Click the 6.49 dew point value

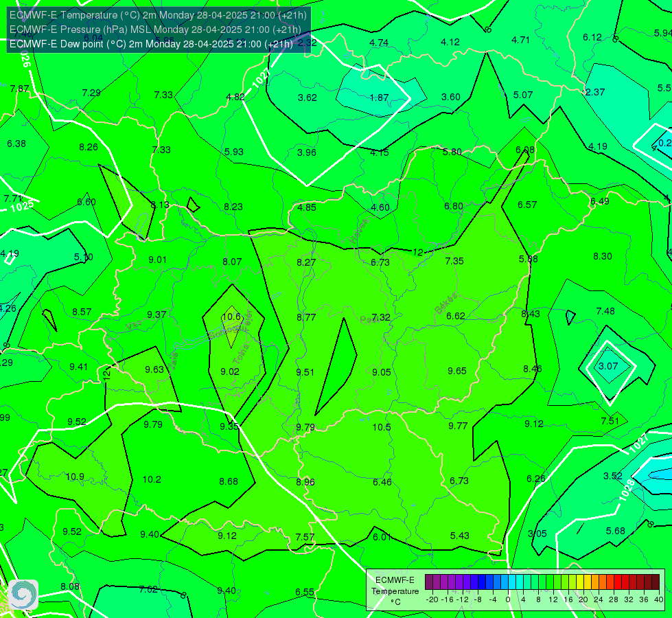(599, 201)
